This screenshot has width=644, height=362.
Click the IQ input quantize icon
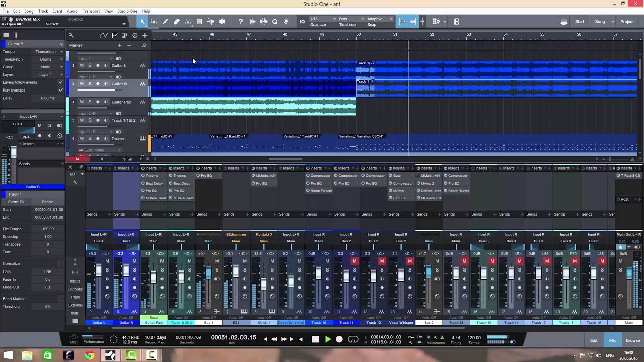tap(302, 22)
